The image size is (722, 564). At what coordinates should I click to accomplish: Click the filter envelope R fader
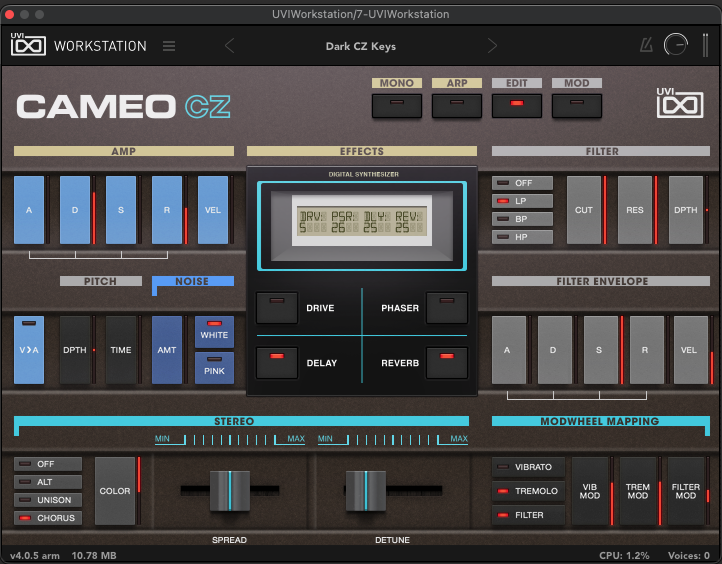pos(646,350)
